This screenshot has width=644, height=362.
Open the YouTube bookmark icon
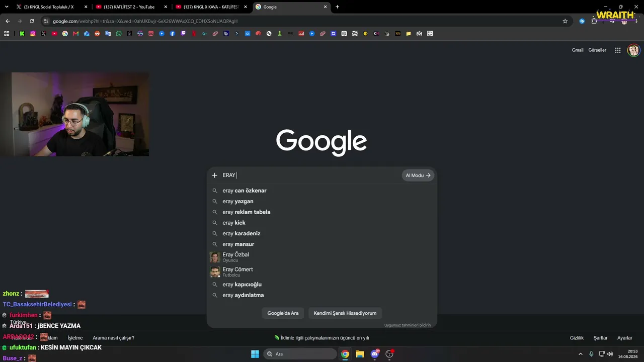tap(54, 34)
